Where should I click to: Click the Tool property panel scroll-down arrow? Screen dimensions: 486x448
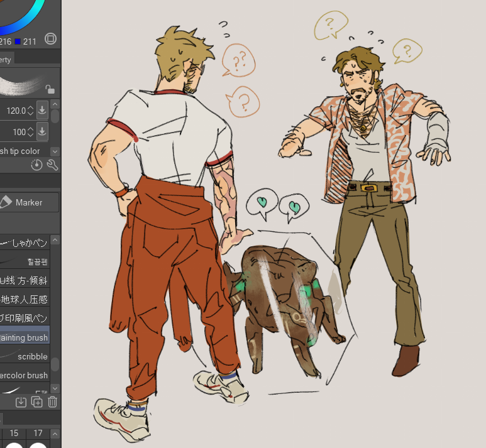pos(55,151)
